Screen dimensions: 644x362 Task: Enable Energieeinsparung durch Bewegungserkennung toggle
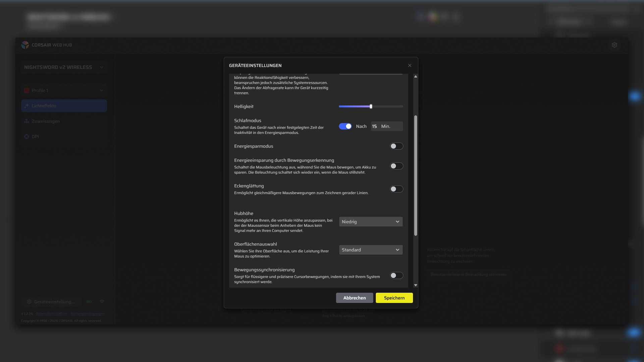(396, 166)
